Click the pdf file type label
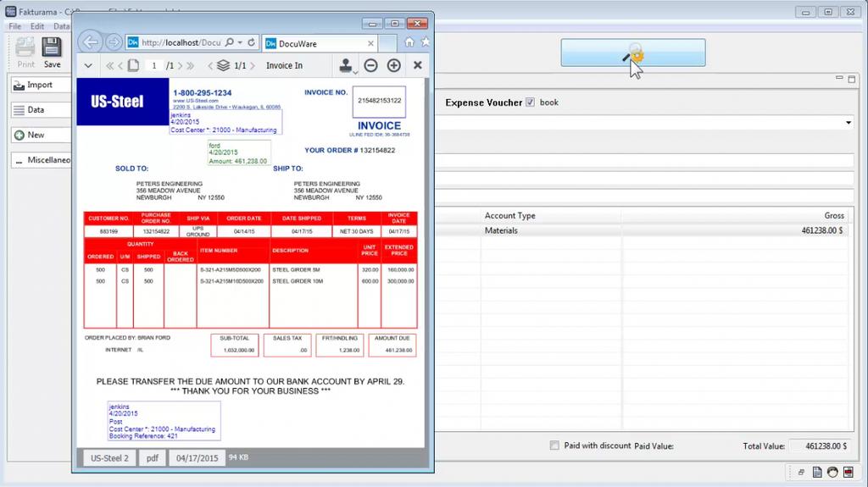This screenshot has width=868, height=487. coord(153,457)
